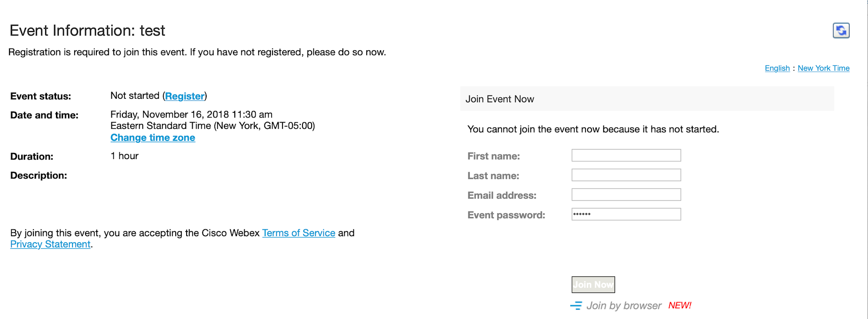Click the Change time zone link

click(x=153, y=138)
